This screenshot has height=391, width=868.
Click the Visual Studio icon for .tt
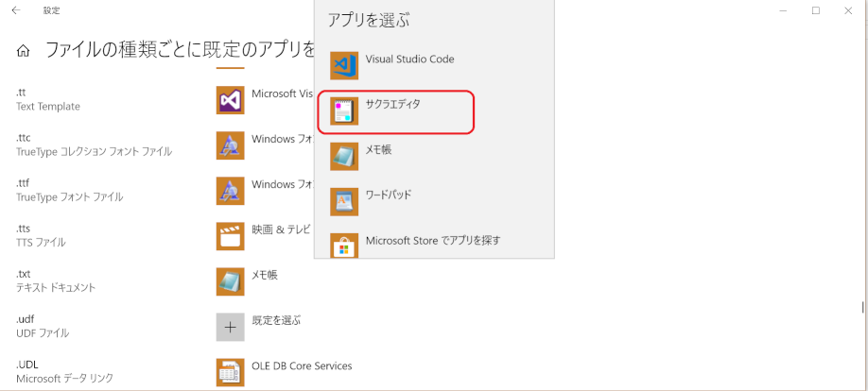[x=231, y=100]
